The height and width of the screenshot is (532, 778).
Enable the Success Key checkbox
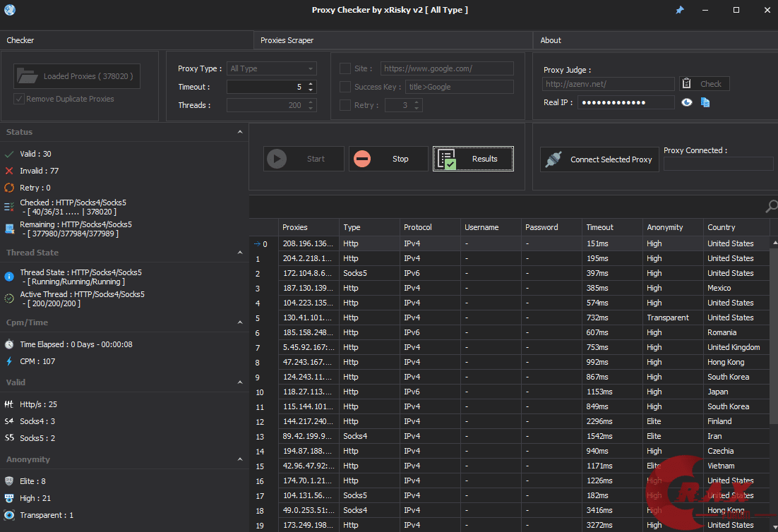tap(345, 87)
